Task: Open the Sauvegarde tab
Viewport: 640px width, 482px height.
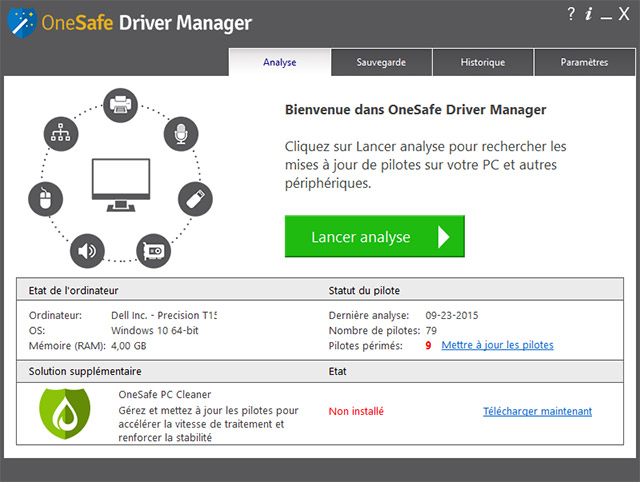Action: pos(381,62)
